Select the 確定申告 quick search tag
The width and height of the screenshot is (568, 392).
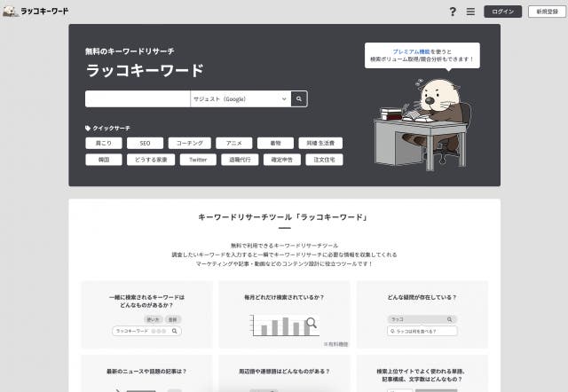pyautogui.click(x=282, y=160)
